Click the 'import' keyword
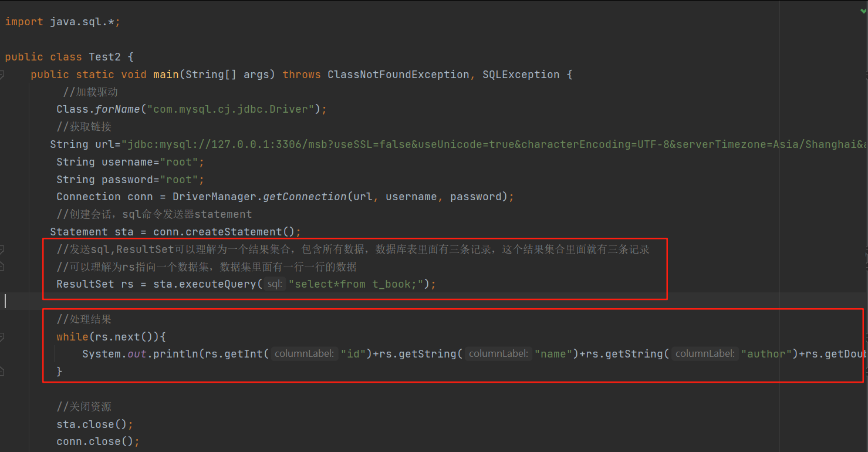Viewport: 868px width, 452px height. tap(24, 22)
